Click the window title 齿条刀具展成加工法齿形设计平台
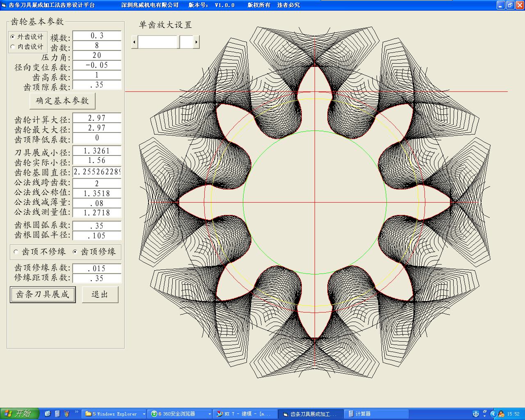The height and width of the screenshot is (420, 525). coord(52,5)
